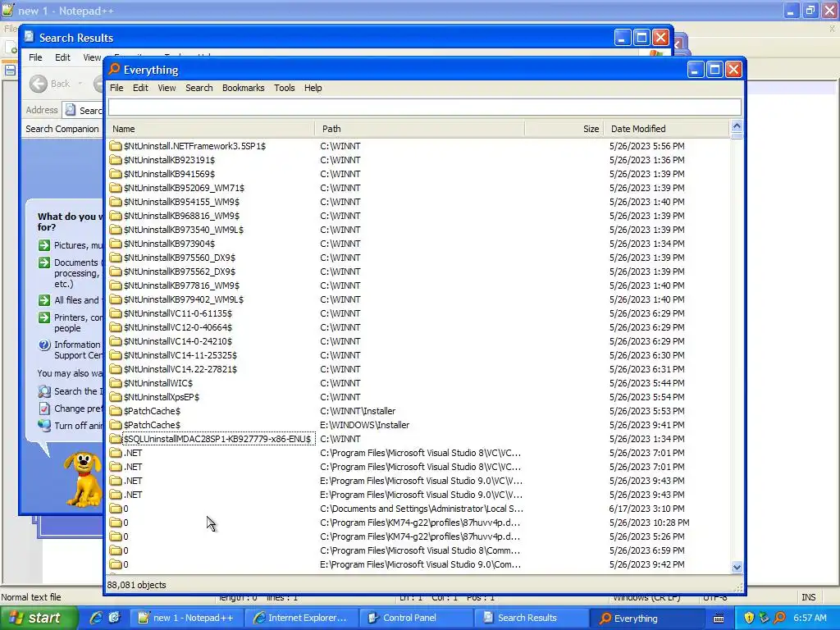
Task: Select $NtUninstallVC14.22-27821$ row name
Action: 180,369
